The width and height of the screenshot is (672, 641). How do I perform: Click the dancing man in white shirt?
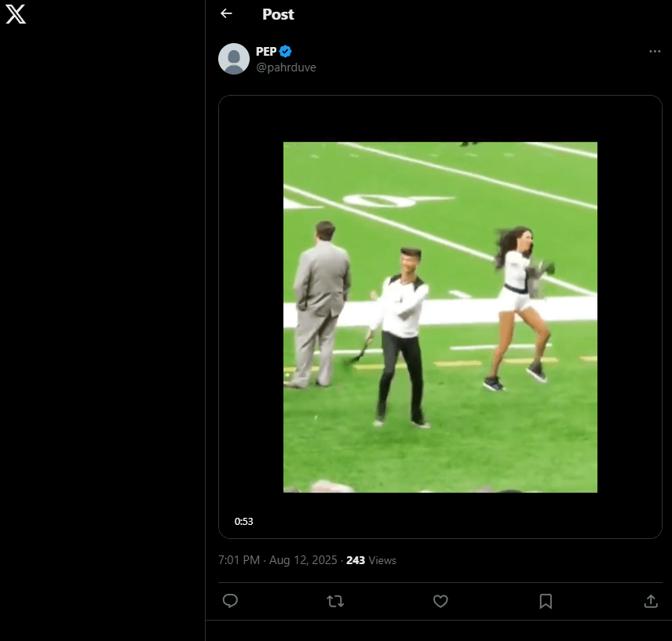coord(401,330)
